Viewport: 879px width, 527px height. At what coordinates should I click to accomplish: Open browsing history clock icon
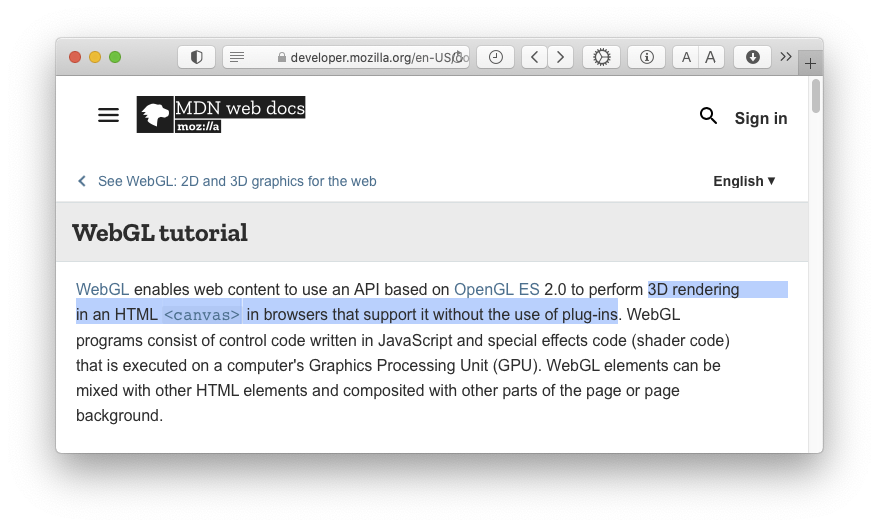point(496,57)
